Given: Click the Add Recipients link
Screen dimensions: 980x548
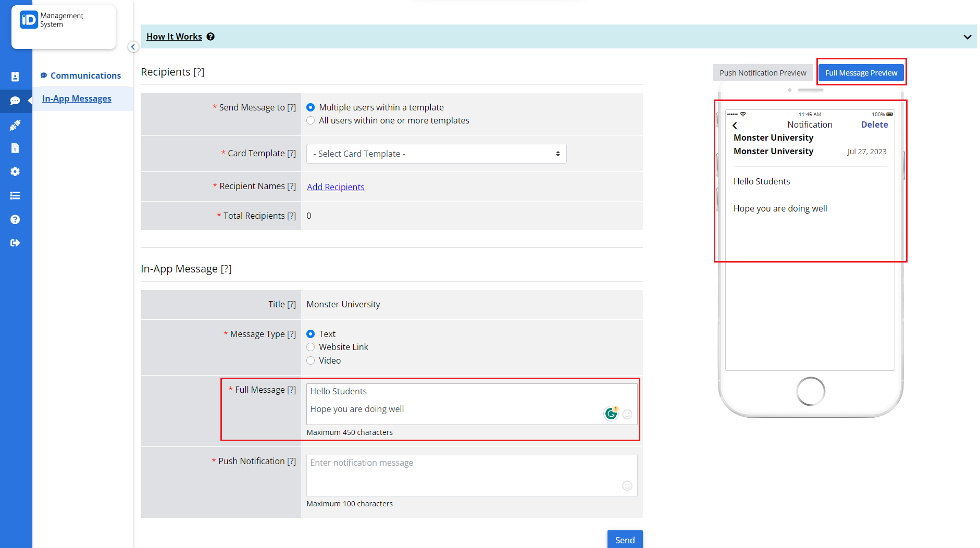Looking at the screenshot, I should point(336,187).
